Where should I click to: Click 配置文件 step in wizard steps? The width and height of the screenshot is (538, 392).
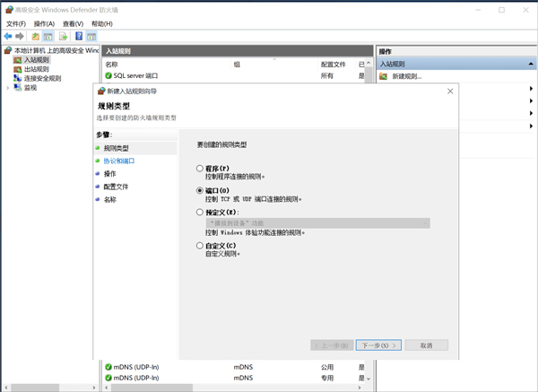click(x=116, y=187)
